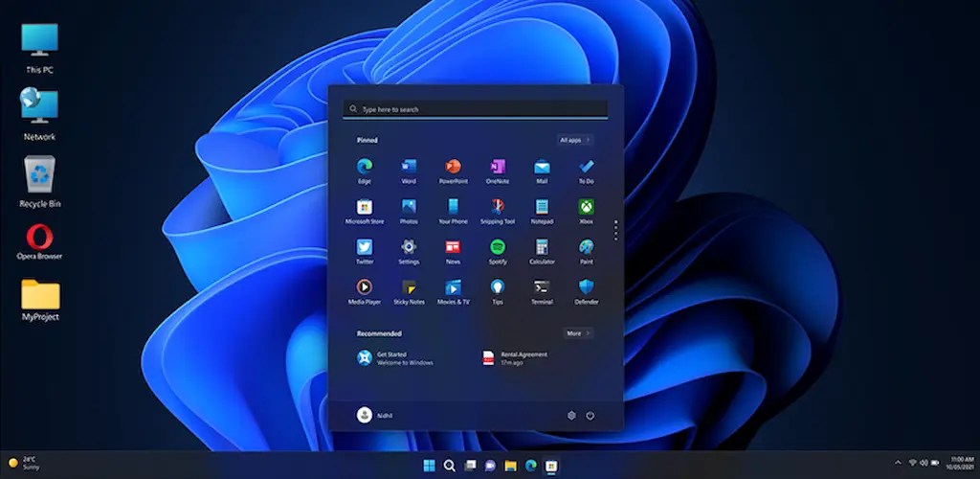Launch the Paint app

587,251
